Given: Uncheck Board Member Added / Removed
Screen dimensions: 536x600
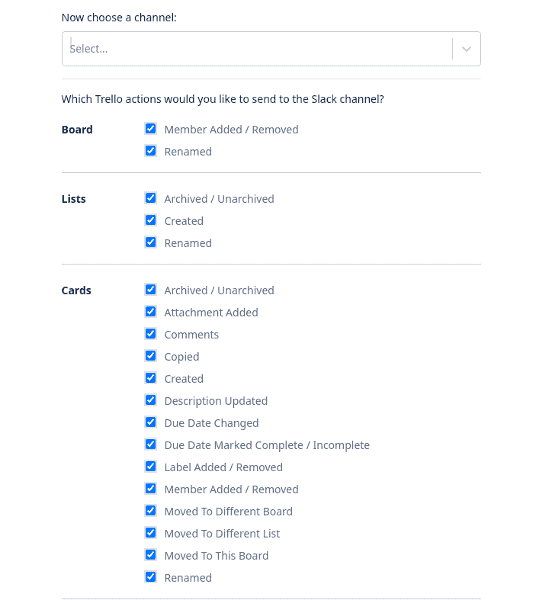Looking at the screenshot, I should pyautogui.click(x=151, y=129).
